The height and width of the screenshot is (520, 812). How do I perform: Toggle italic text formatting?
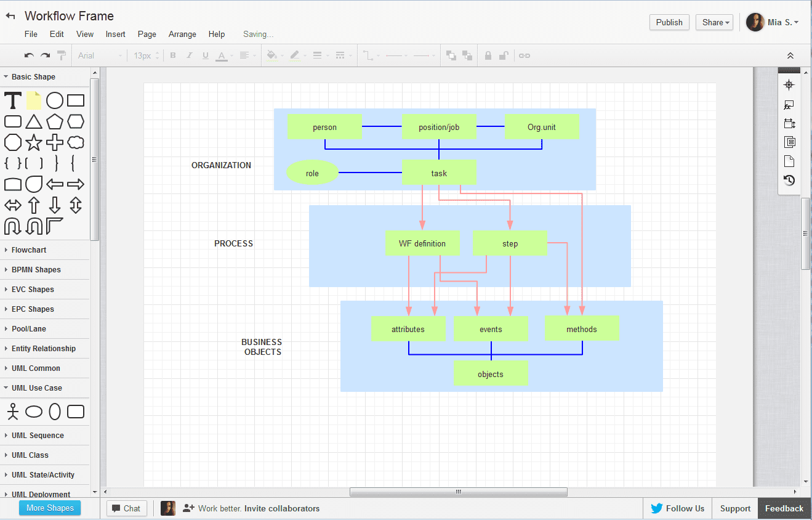coord(189,55)
